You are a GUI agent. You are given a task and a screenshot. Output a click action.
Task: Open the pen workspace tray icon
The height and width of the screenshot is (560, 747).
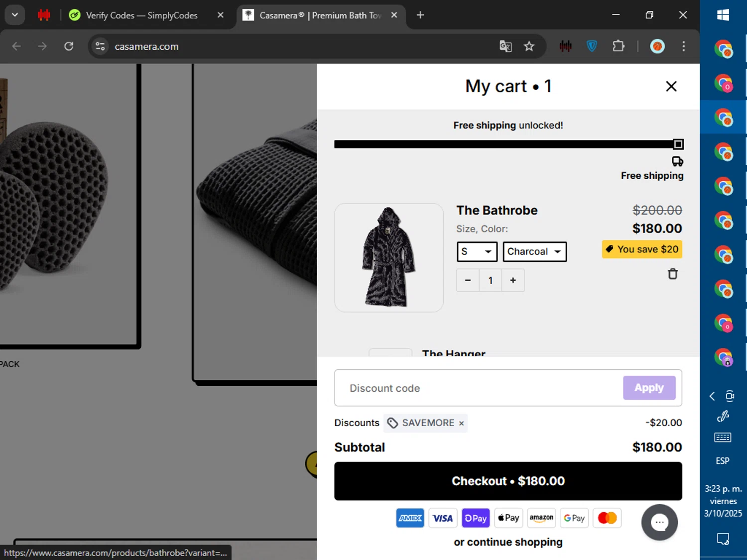[x=723, y=416]
